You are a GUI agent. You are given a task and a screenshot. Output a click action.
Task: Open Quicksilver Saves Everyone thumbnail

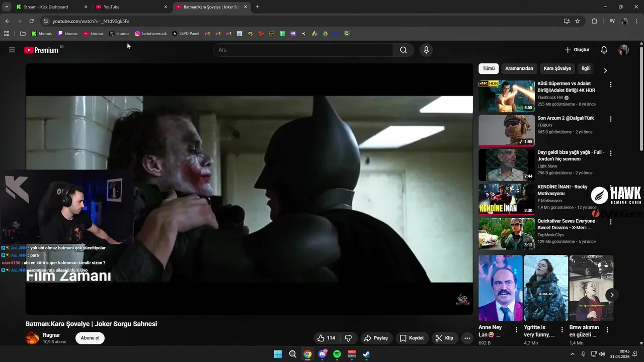[x=507, y=233]
